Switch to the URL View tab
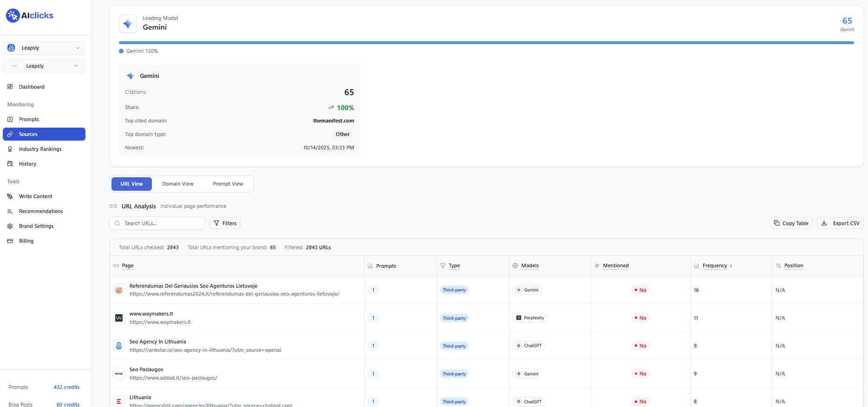This screenshot has width=868, height=407. click(131, 184)
